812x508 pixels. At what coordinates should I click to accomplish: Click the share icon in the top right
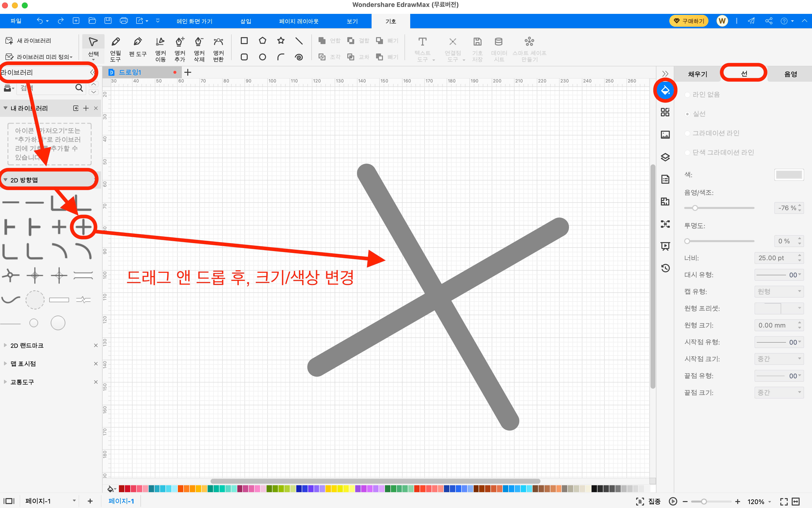coord(769,21)
